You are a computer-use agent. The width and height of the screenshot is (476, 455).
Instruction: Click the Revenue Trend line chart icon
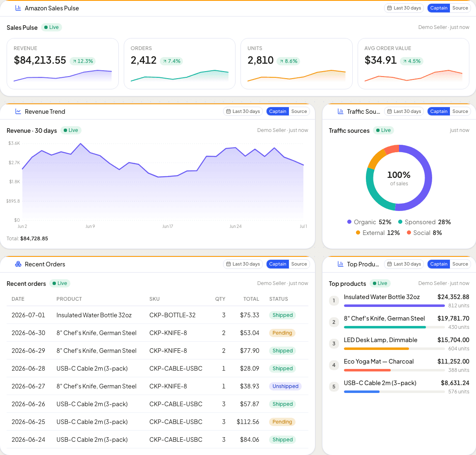[18, 112]
